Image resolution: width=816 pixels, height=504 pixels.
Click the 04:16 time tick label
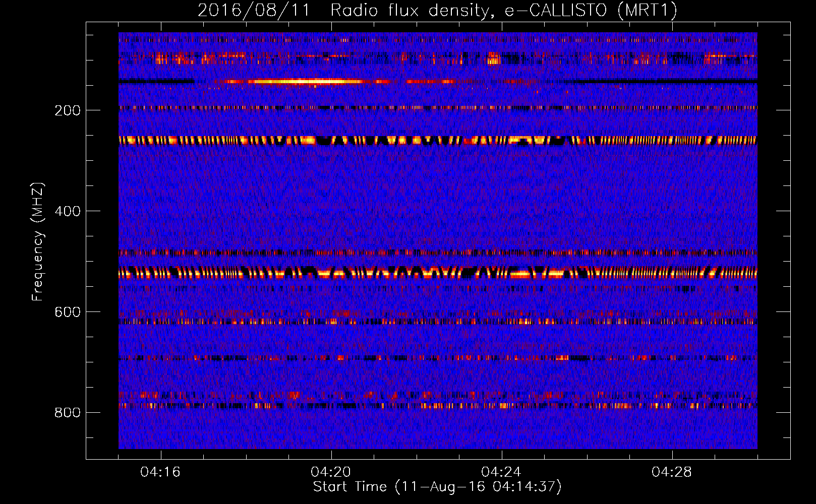(160, 472)
